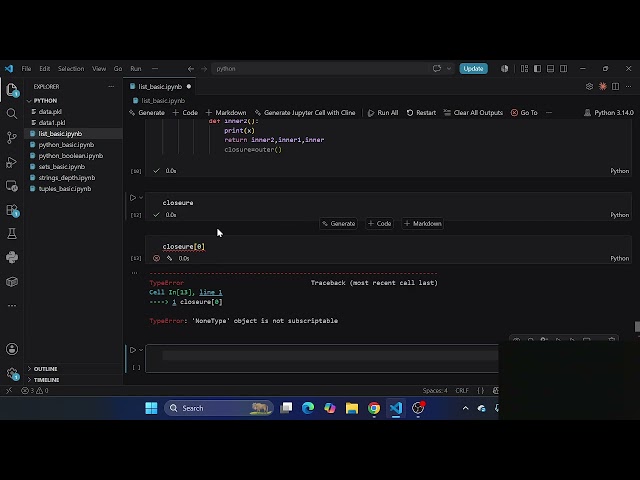Image resolution: width=640 pixels, height=480 pixels.
Task: Run the closeure cell
Action: pyautogui.click(x=133, y=198)
